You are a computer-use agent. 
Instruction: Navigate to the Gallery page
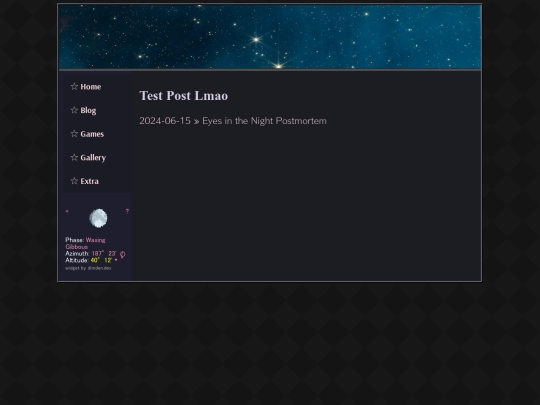[x=93, y=158]
